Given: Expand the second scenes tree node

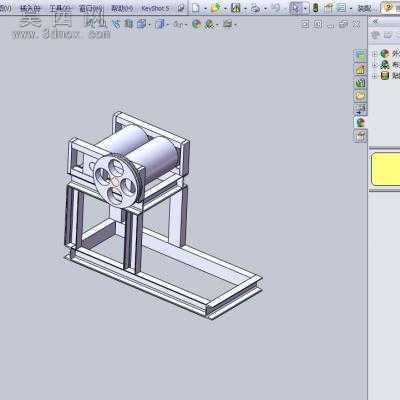Looking at the screenshot, I should (374, 65).
